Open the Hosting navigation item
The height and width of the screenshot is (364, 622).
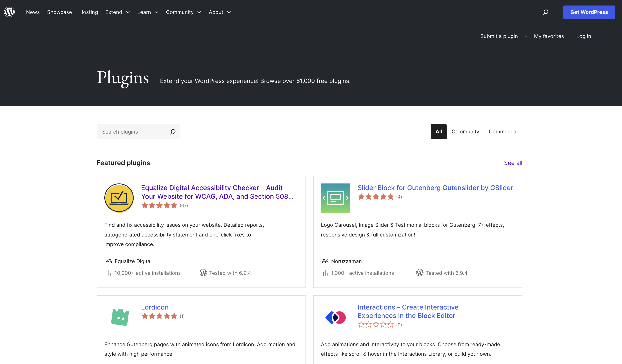point(89,12)
